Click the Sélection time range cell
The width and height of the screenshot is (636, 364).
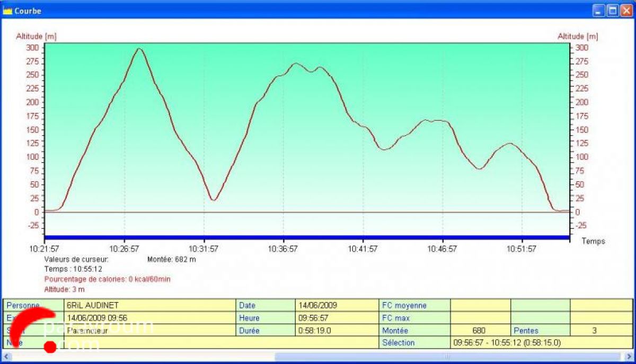pos(541,343)
